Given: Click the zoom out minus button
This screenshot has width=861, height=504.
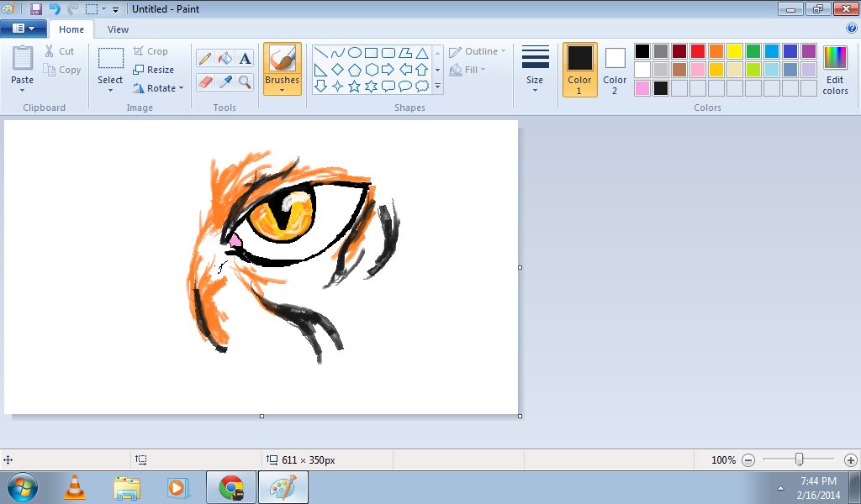Looking at the screenshot, I should coord(748,460).
